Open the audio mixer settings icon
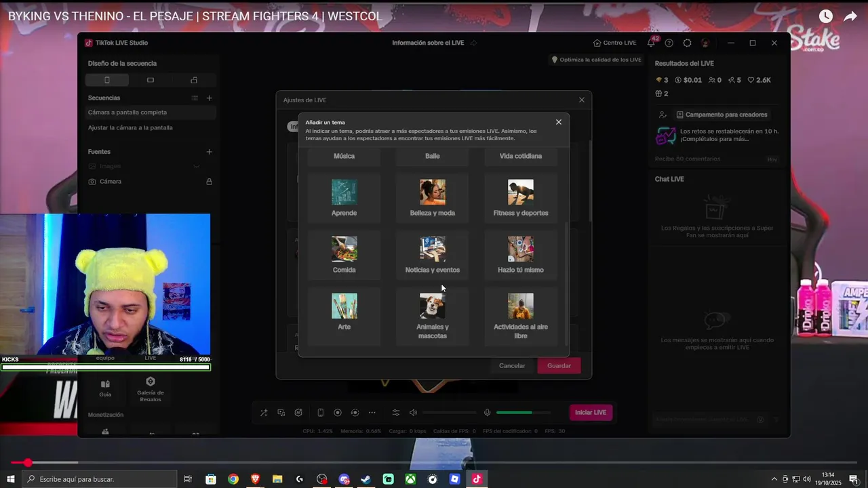 [x=396, y=413]
